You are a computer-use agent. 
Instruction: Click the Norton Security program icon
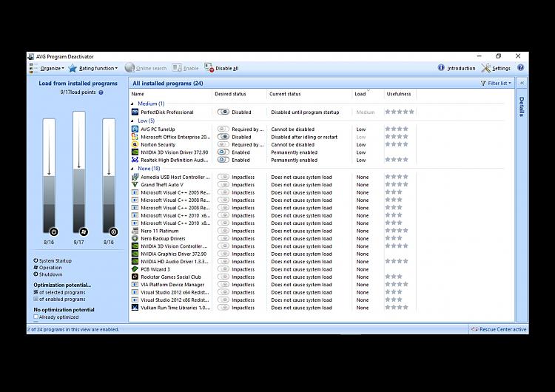tap(135, 144)
